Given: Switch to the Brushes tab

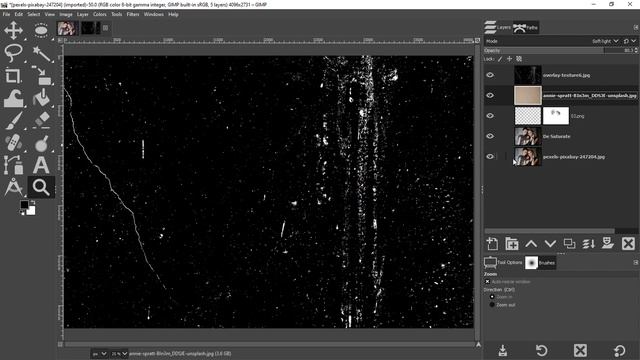Looking at the screenshot, I should 540,262.
